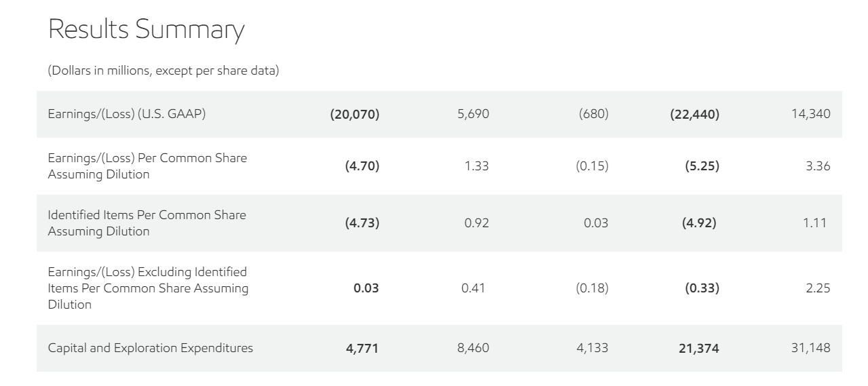Click the Dollars in millions note
The width and height of the screenshot is (868, 386).
163,72
